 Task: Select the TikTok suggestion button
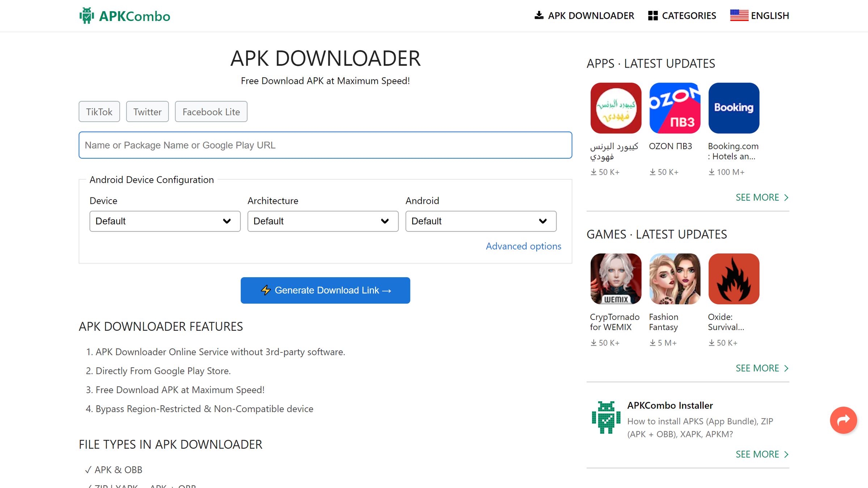(99, 112)
